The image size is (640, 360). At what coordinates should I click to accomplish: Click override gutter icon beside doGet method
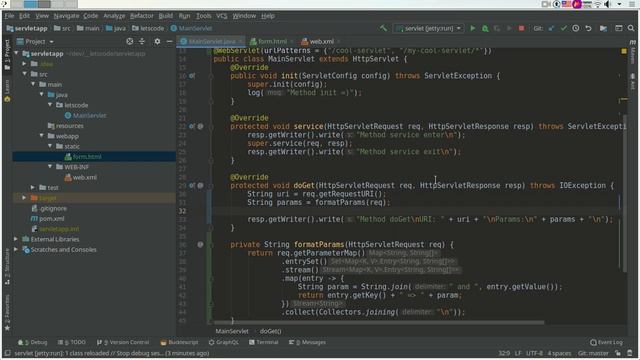(191, 185)
